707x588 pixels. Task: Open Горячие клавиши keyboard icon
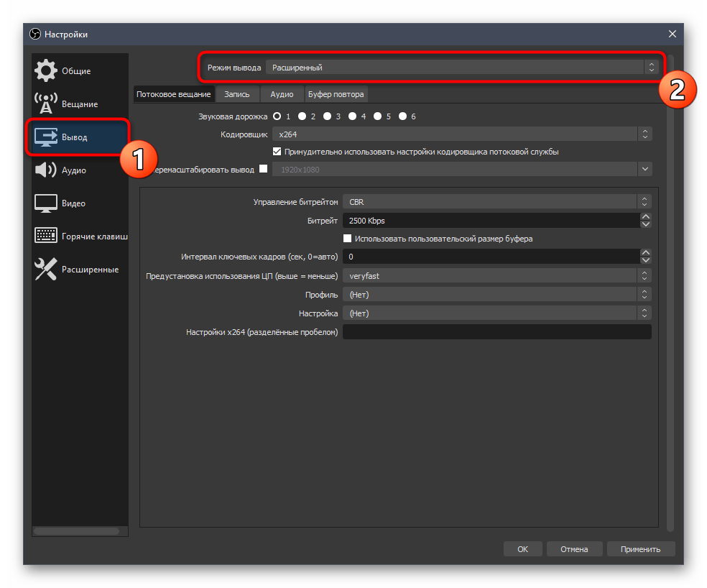point(46,236)
